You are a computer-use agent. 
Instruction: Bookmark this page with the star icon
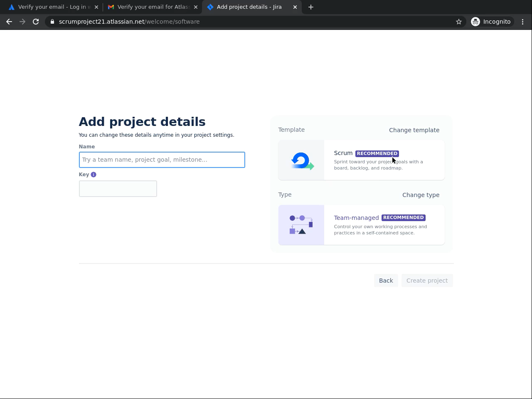pos(459,22)
